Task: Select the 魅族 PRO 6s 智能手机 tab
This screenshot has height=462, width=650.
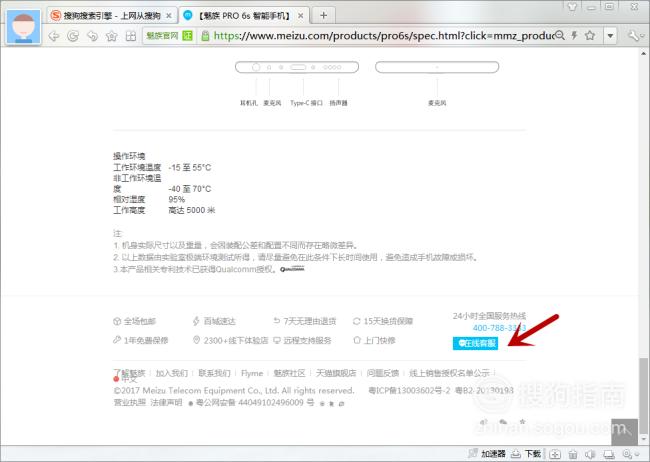Action: click(x=244, y=16)
